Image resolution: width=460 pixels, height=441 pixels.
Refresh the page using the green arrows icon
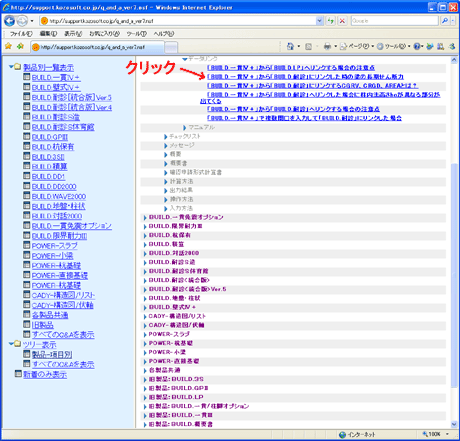point(330,21)
